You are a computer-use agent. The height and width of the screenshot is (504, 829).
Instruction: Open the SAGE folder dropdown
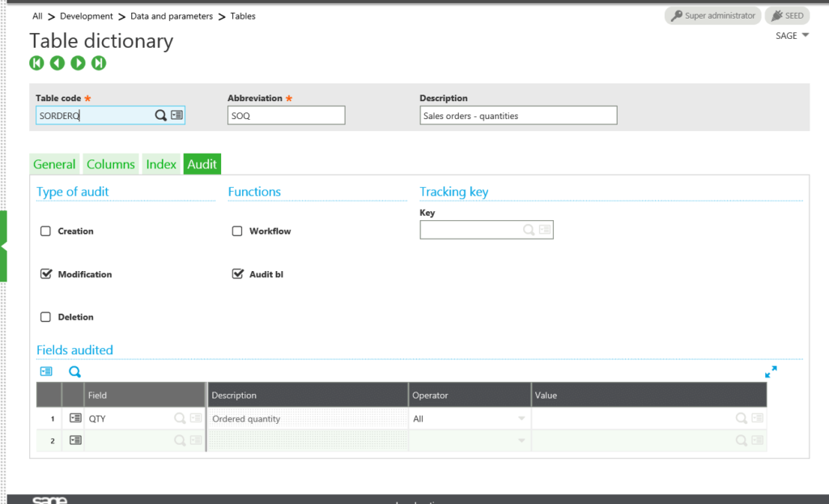791,35
